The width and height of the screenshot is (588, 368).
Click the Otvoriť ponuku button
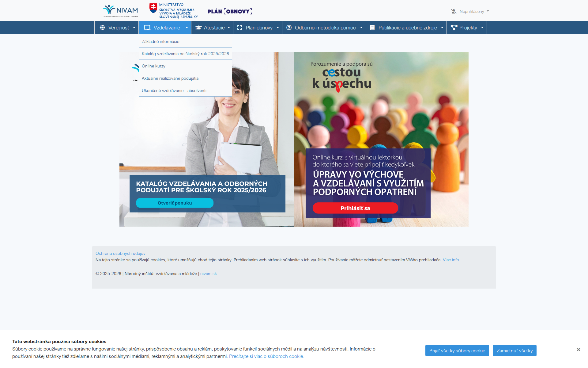point(174,203)
